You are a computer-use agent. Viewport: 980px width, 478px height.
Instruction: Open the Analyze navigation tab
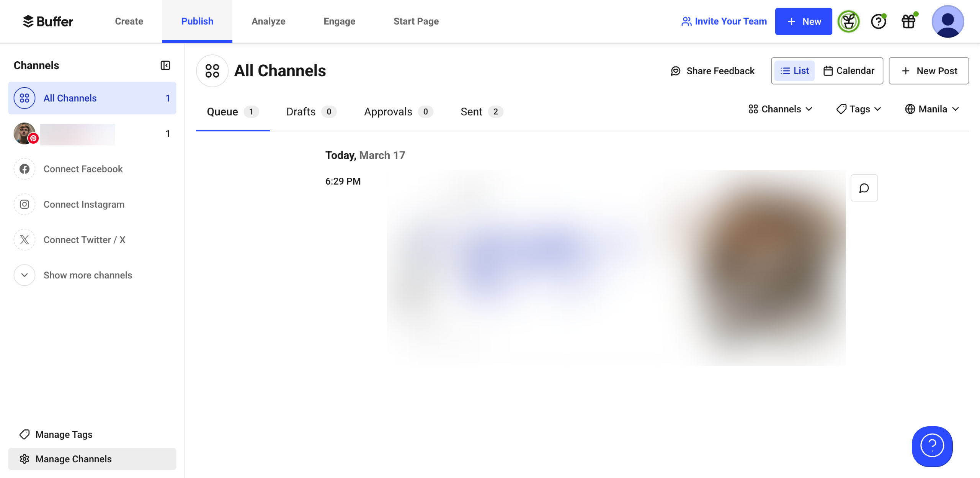point(268,21)
